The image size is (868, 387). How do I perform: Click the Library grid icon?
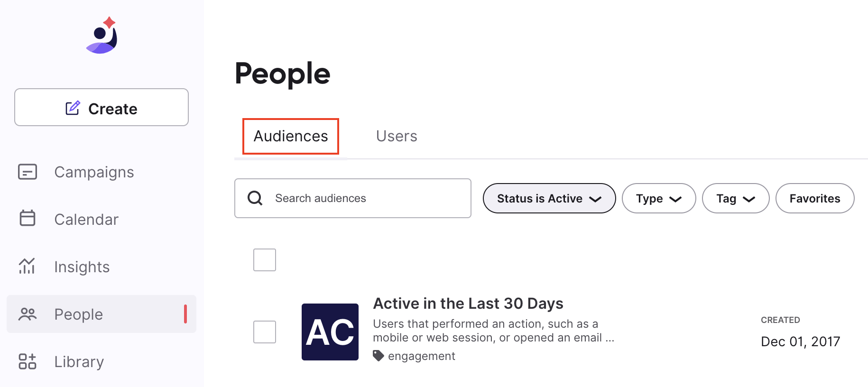(x=28, y=361)
